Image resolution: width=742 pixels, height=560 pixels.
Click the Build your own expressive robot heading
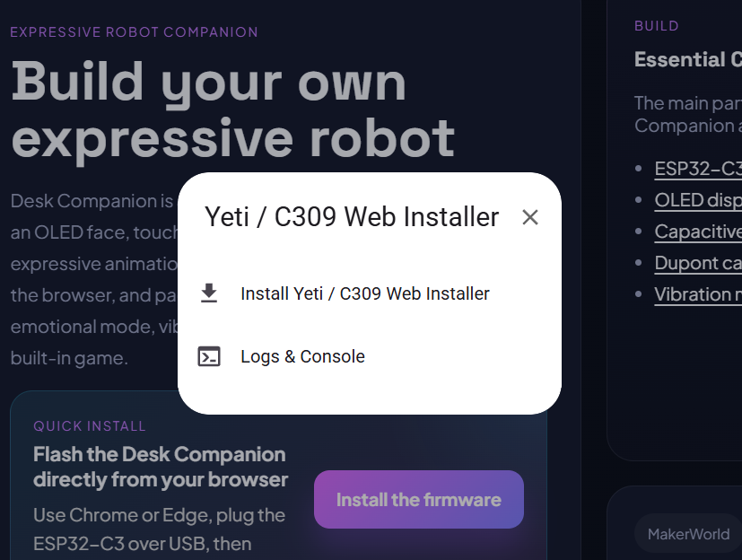tap(231, 108)
